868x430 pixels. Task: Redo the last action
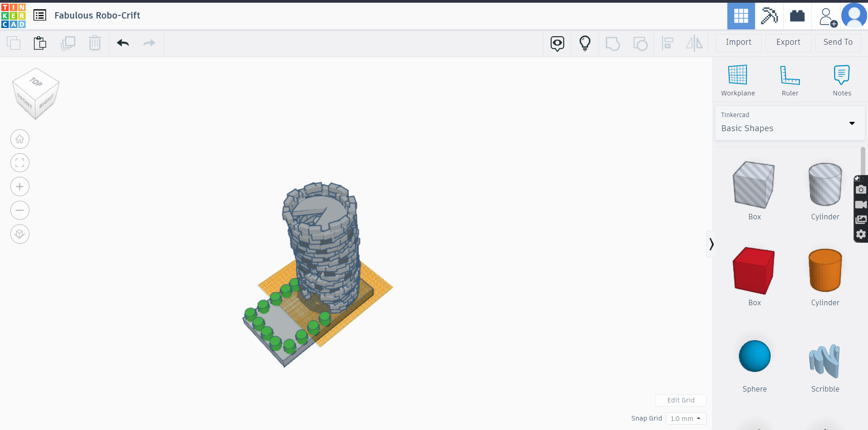click(x=149, y=43)
